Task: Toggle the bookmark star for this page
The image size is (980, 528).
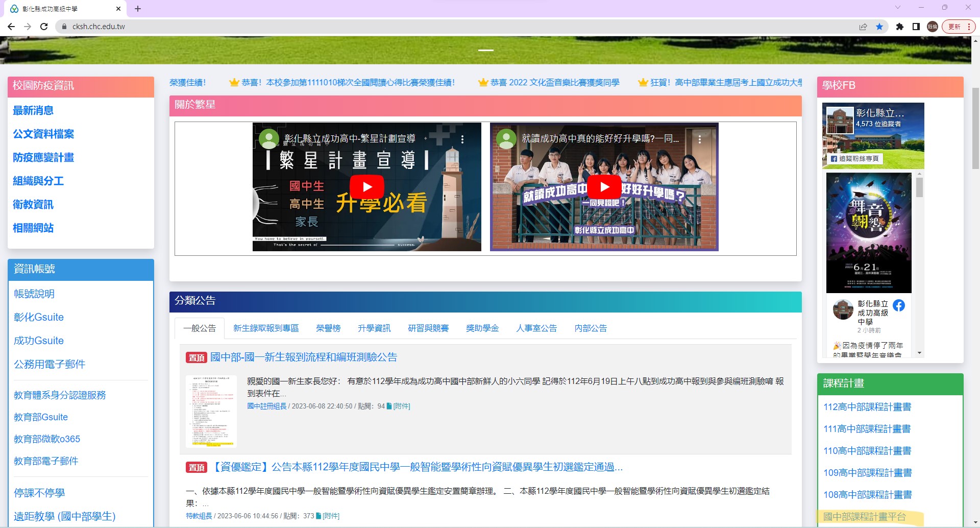Action: (879, 27)
